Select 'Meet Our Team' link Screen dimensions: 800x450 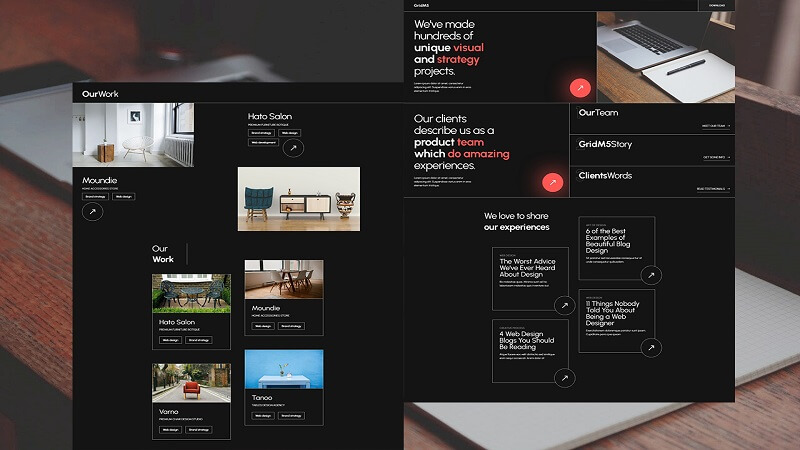click(x=715, y=127)
